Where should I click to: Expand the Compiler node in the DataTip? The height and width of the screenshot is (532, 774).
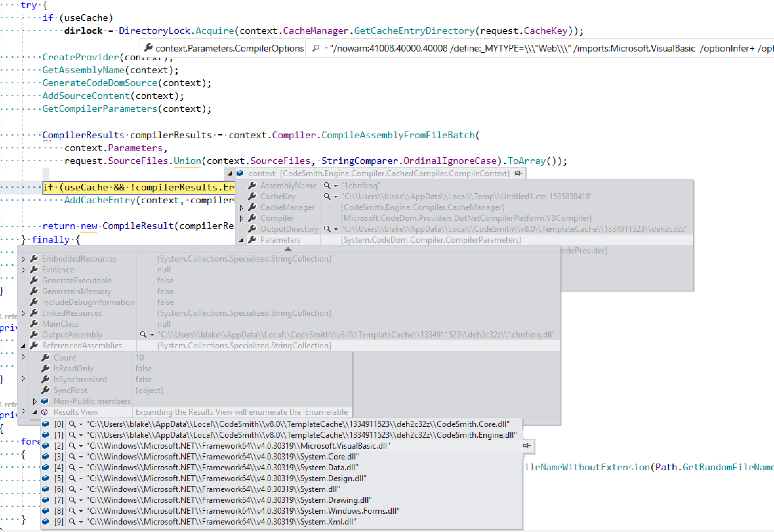click(242, 218)
